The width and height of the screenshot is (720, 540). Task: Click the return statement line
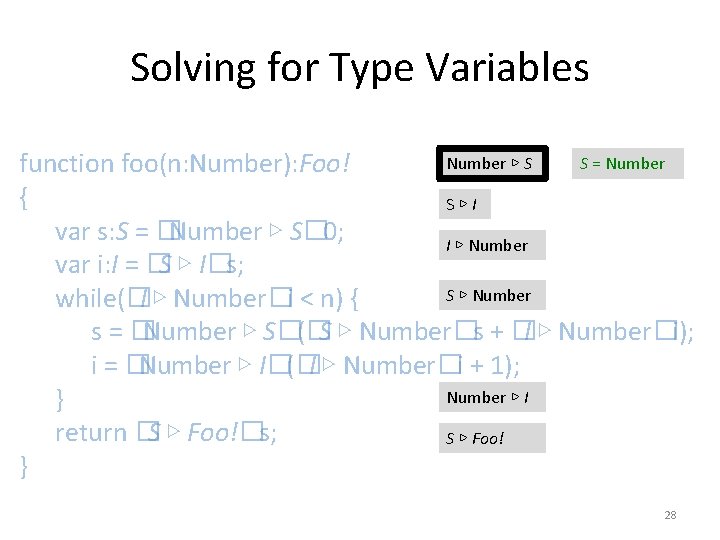coord(166,433)
